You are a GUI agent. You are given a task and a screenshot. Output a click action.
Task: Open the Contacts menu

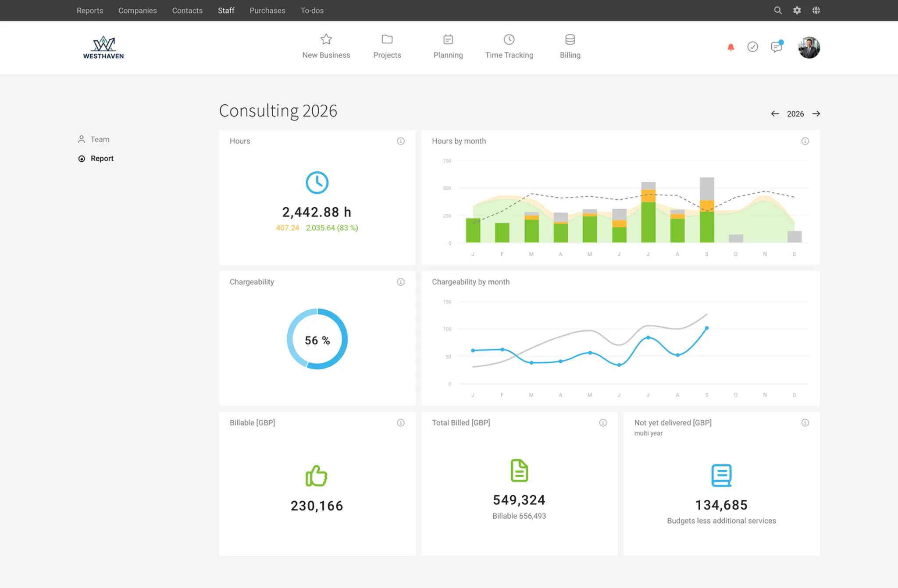point(187,11)
